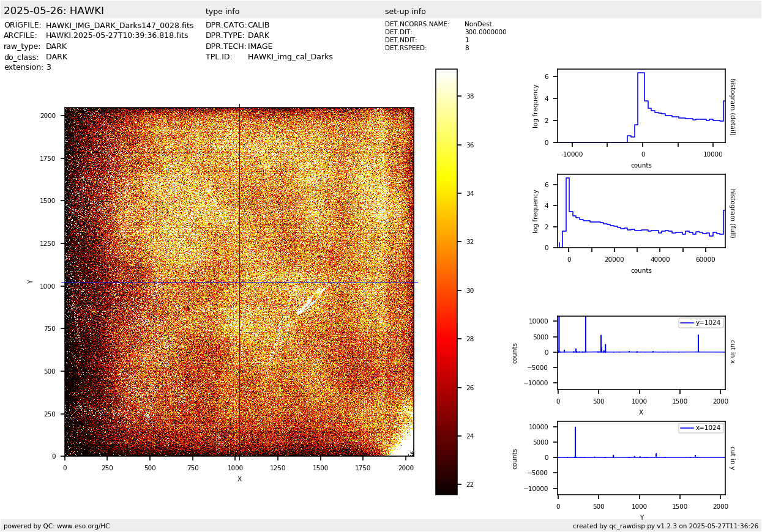The image size is (762, 532).
Task: Click the color bar beside the dark image
Action: pyautogui.click(x=446, y=281)
